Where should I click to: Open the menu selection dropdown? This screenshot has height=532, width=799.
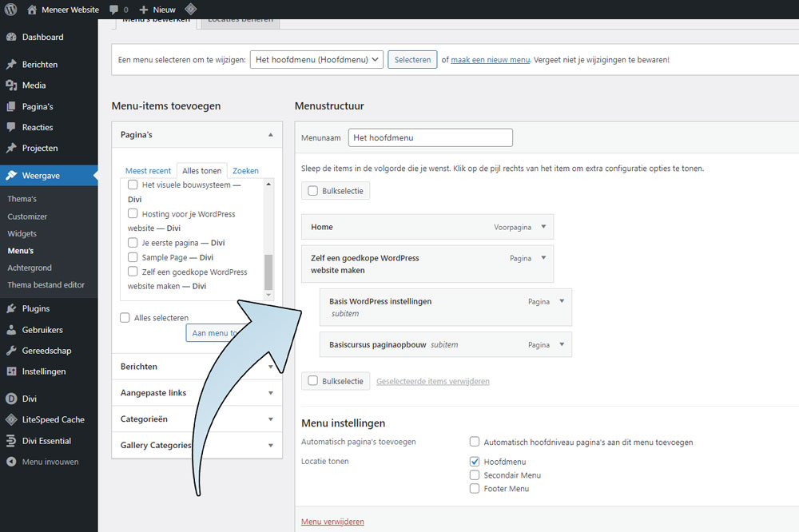[x=316, y=60]
